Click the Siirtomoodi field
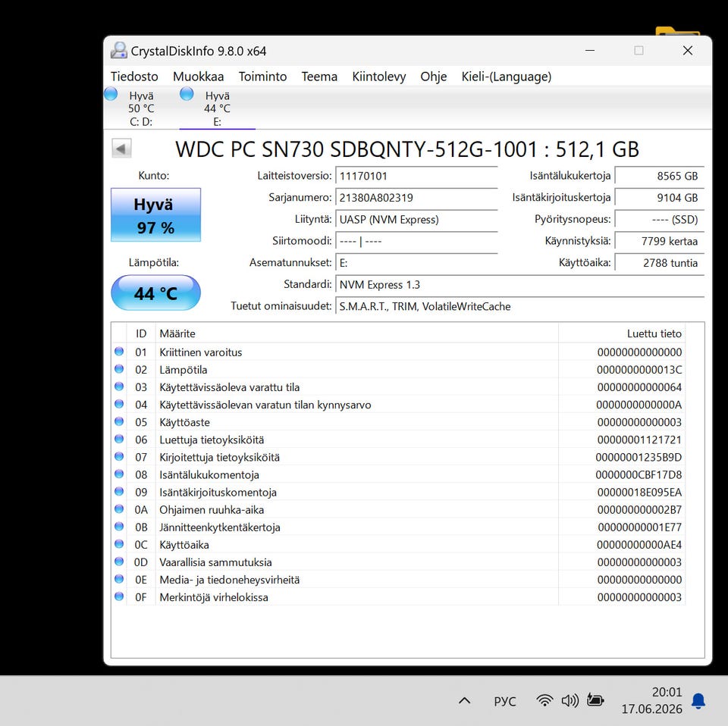 (x=416, y=241)
